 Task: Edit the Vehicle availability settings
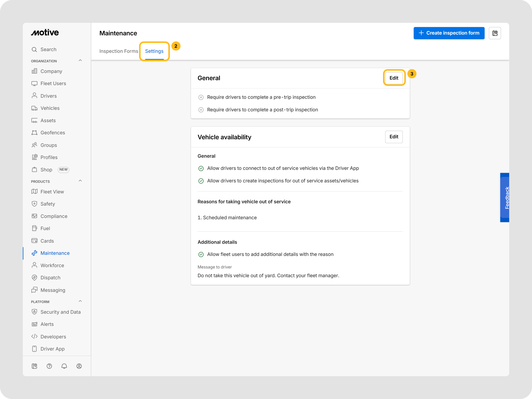coord(394,137)
